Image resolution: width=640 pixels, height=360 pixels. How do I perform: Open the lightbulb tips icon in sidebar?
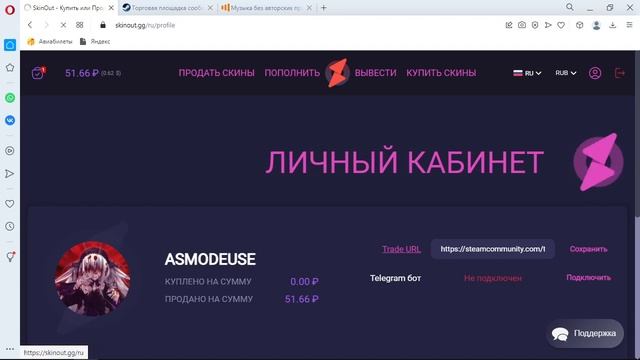tap(10, 257)
